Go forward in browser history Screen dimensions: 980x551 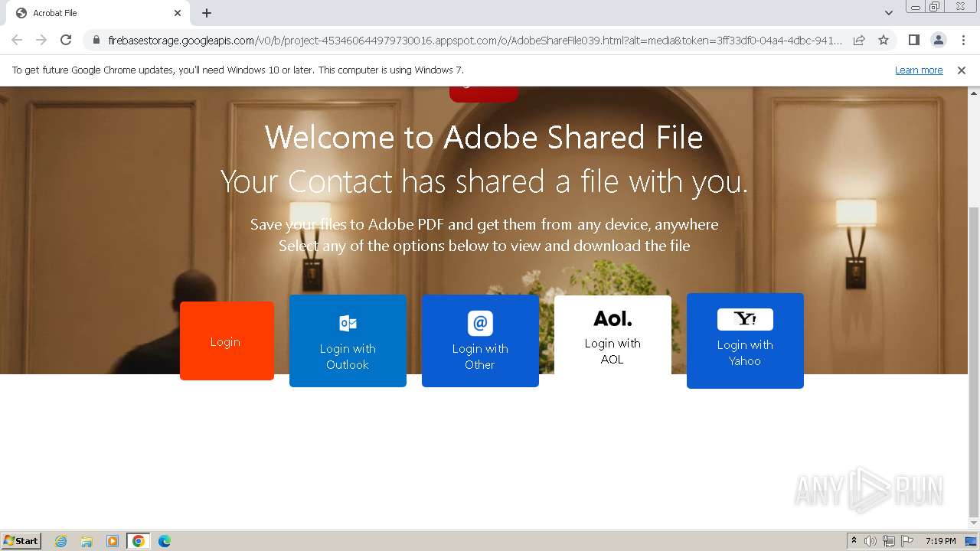click(41, 40)
